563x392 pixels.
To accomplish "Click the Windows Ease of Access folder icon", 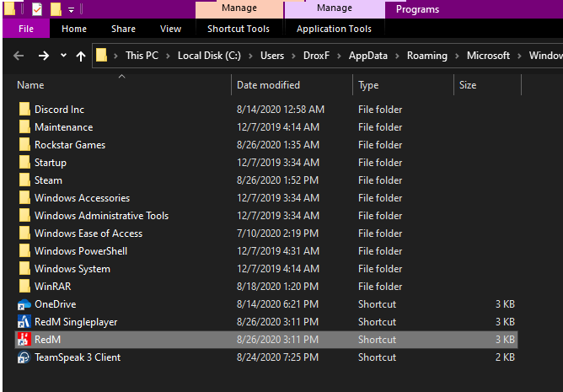I will coord(24,234).
